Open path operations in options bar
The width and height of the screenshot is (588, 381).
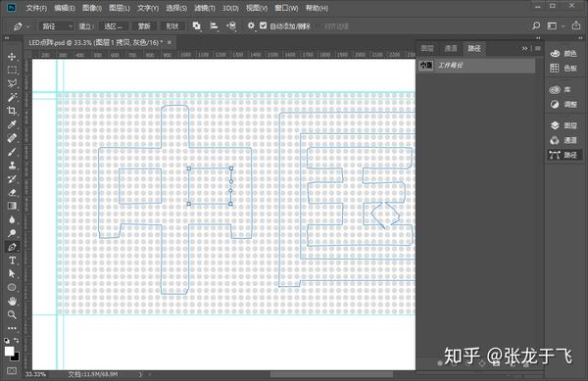[196, 25]
